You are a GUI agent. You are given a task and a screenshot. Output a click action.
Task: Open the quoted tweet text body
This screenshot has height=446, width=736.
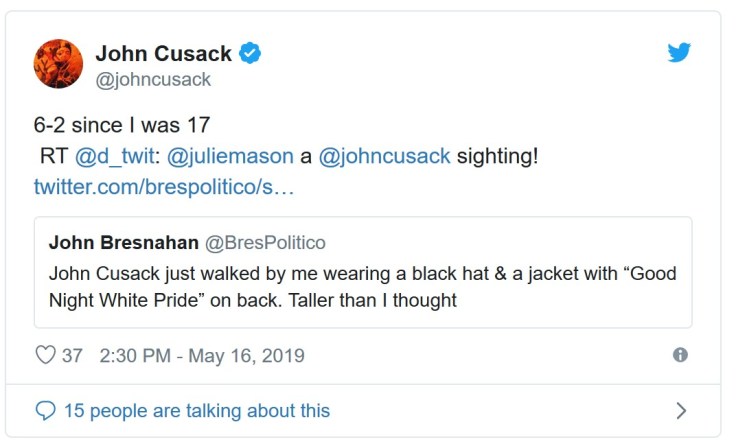pyautogui.click(x=360, y=287)
